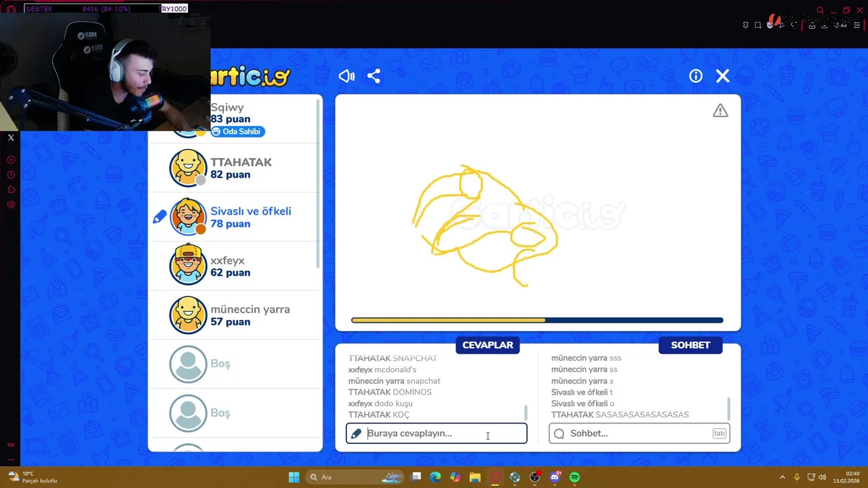The height and width of the screenshot is (488, 868).
Task: Select xxfeyx player avatar
Action: tap(188, 266)
